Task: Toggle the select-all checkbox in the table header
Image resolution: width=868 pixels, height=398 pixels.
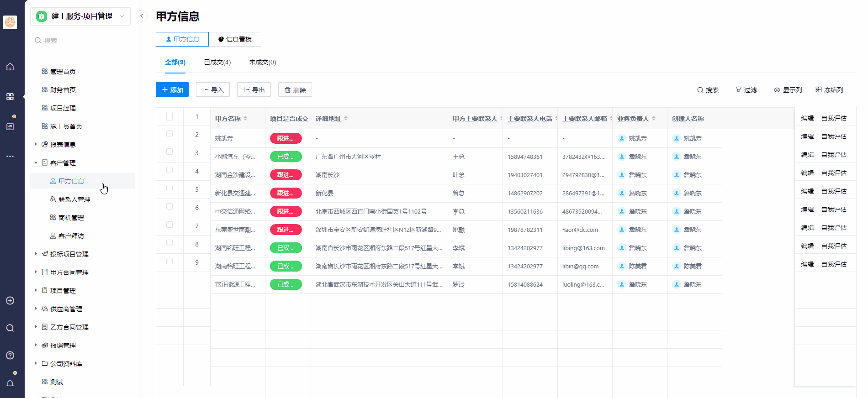Action: (169, 116)
